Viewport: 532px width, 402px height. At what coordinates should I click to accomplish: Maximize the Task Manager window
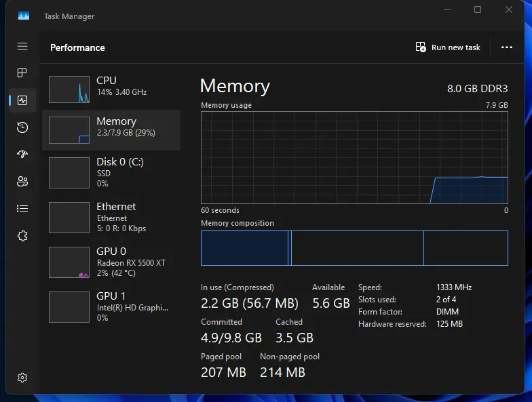(x=478, y=9)
